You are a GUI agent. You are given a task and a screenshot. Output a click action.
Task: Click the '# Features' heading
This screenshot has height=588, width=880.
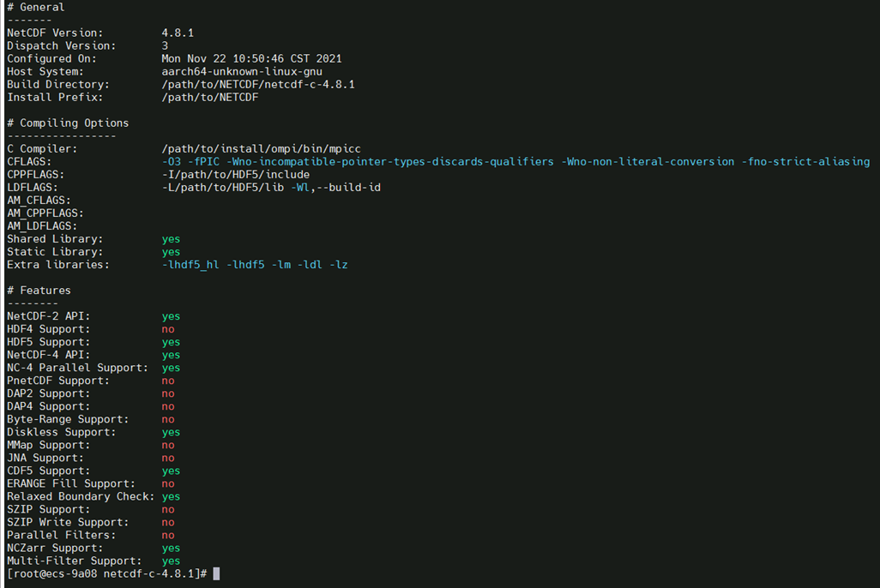tap(39, 290)
